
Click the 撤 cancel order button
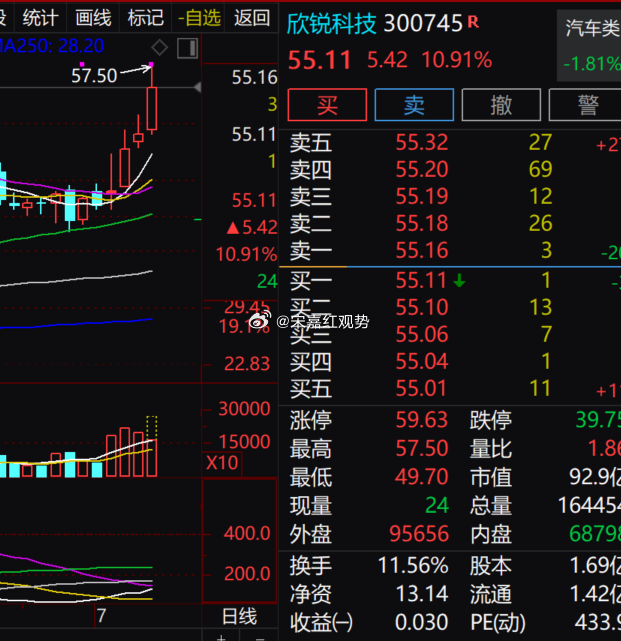(501, 105)
